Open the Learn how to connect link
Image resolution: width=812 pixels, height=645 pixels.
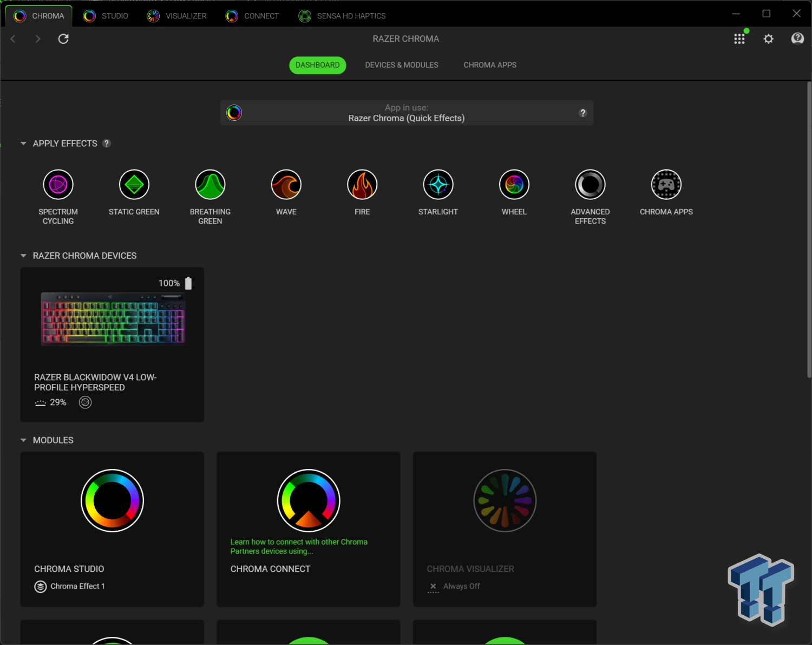click(299, 546)
